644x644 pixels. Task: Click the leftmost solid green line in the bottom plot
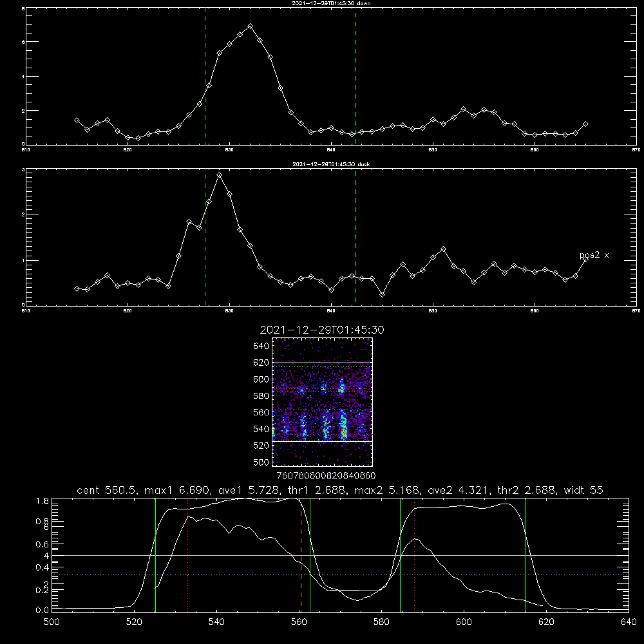point(155,555)
